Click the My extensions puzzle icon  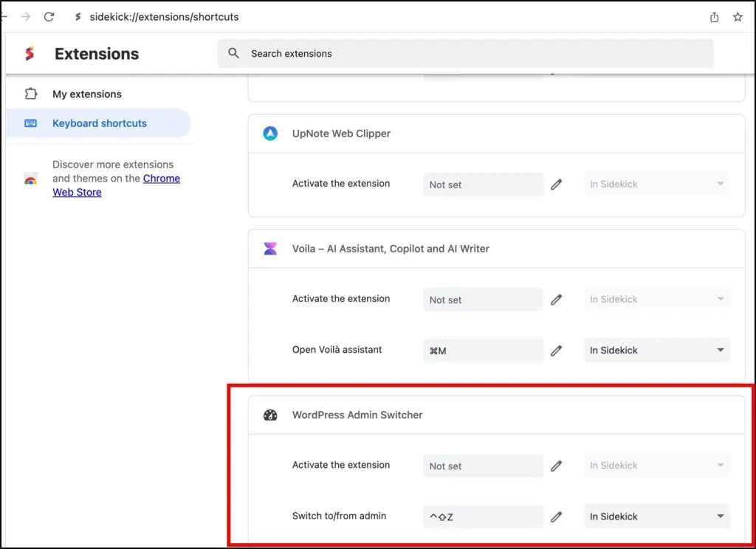click(31, 94)
